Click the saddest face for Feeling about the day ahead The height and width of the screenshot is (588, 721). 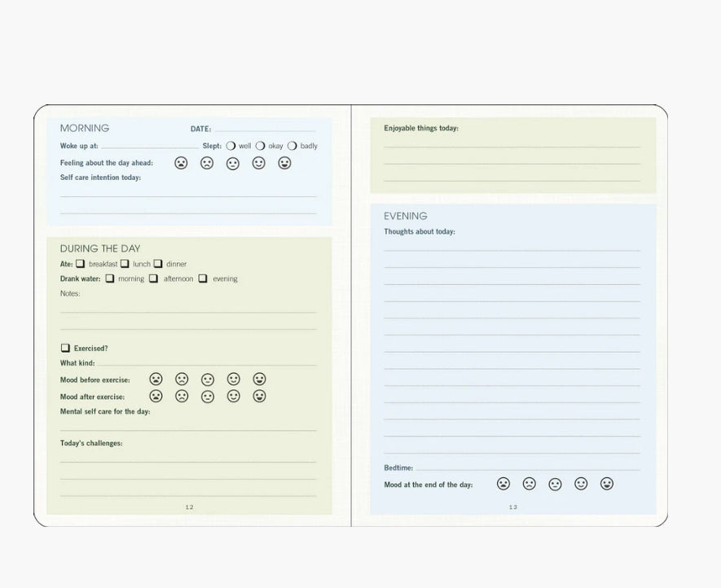tap(181, 163)
